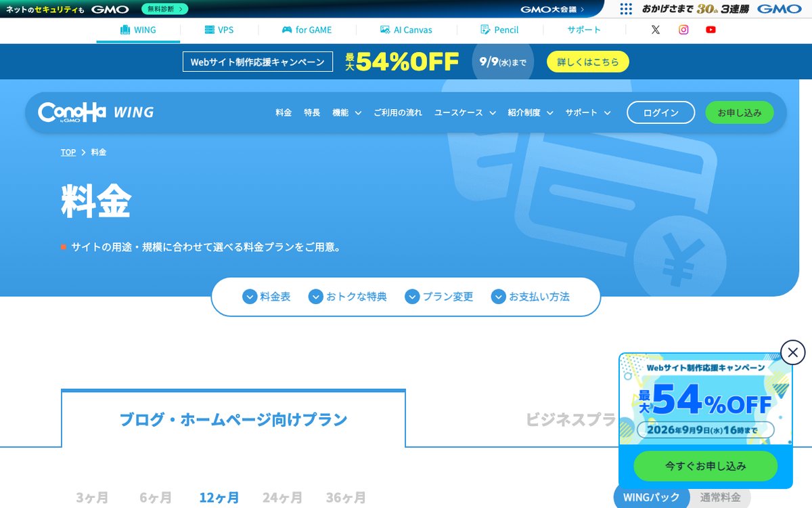Open 特長 in the main navigation
Viewport: 812px width, 508px height.
[312, 112]
